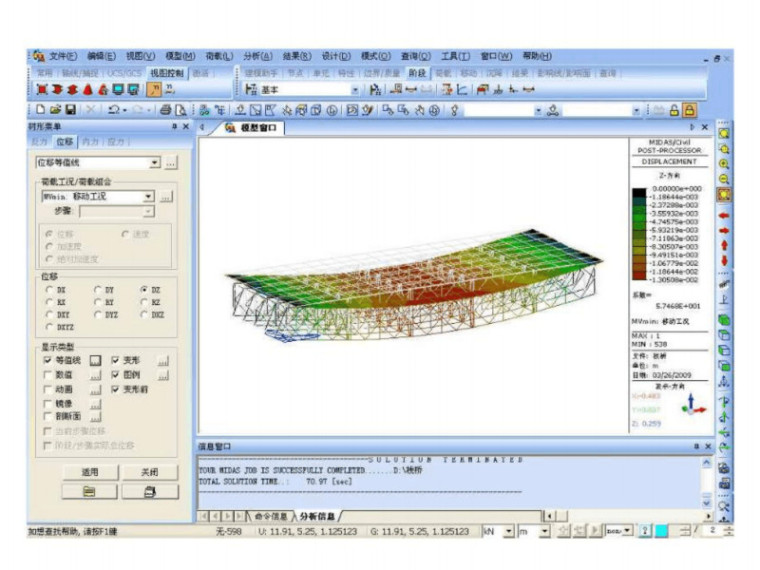Image resolution: width=760 pixels, height=570 pixels.
Task: Click the Save disk icon
Action: [71, 110]
